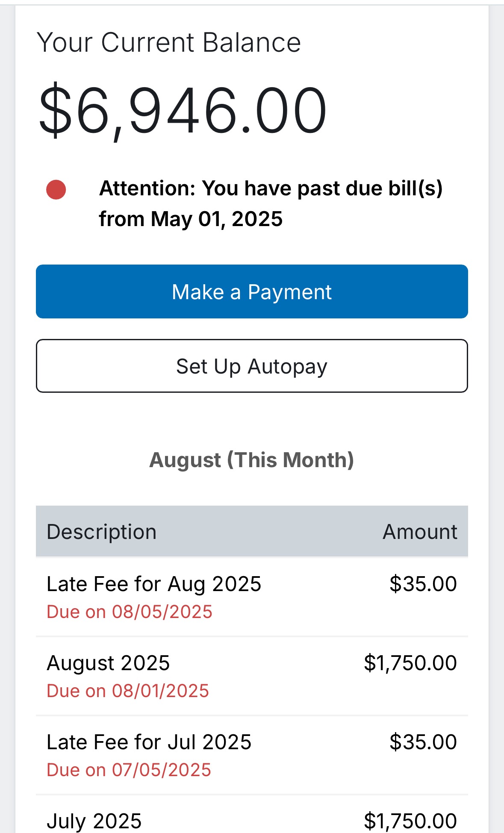The image size is (504, 833).
Task: Click the Due on 07/05/2025 date text
Action: click(x=129, y=770)
